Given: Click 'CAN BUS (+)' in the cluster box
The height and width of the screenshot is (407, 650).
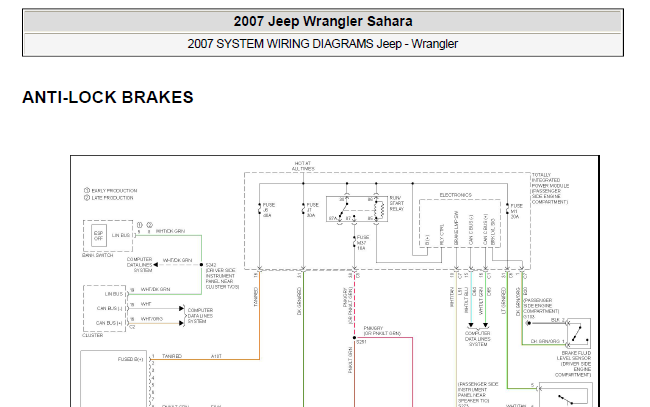Looking at the screenshot, I should click(x=109, y=323).
